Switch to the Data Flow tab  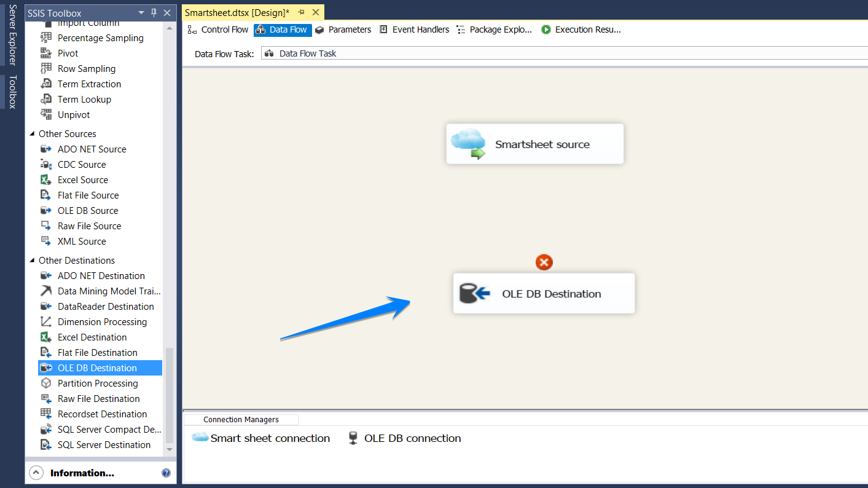click(x=283, y=30)
